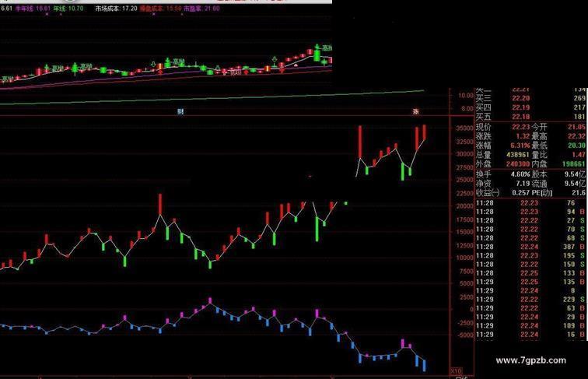Viewport: 588px width, 379px height.
Task: Select the 11:28 trade with volume 94
Action: [x=530, y=212]
